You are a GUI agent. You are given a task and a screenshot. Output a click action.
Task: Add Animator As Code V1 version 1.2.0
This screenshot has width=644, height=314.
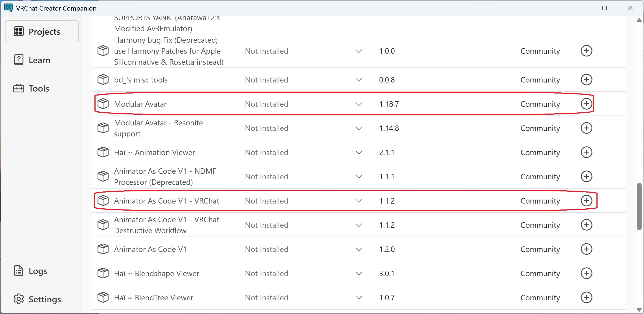(586, 249)
